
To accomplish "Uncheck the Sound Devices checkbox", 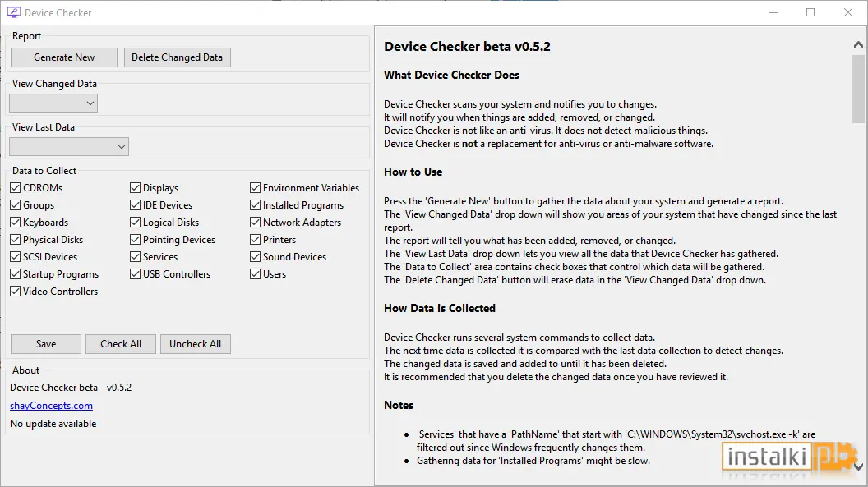I will click(255, 256).
